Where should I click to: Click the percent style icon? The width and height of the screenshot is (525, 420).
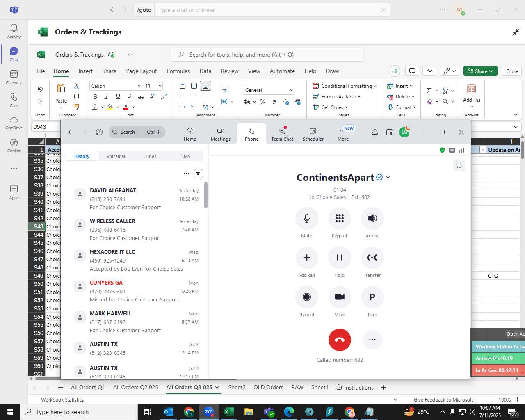pyautogui.click(x=263, y=102)
